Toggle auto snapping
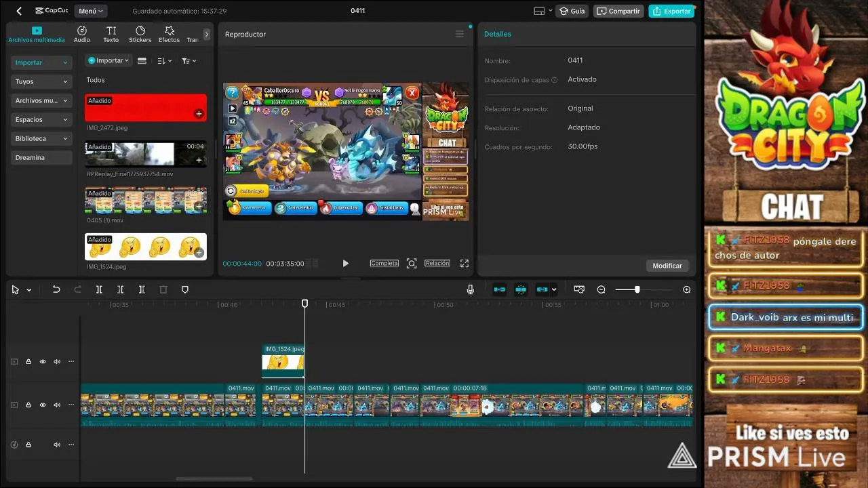 click(521, 289)
